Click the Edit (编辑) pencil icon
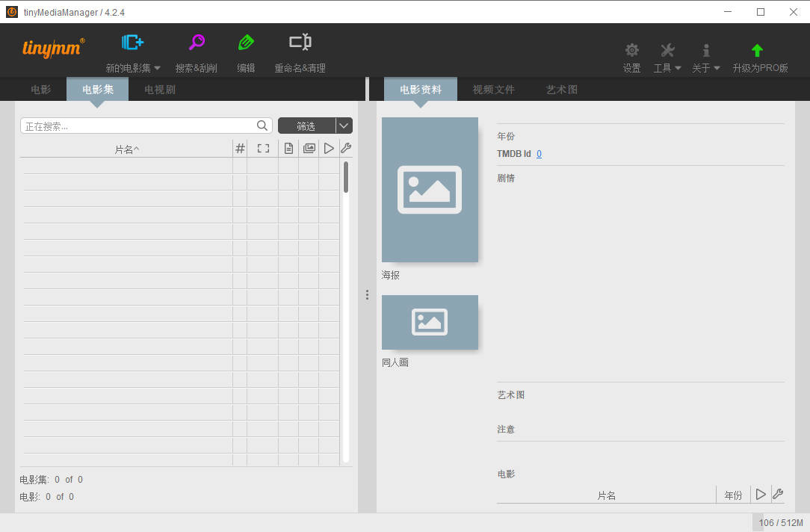Screen dimensions: 810x532 coord(246,42)
